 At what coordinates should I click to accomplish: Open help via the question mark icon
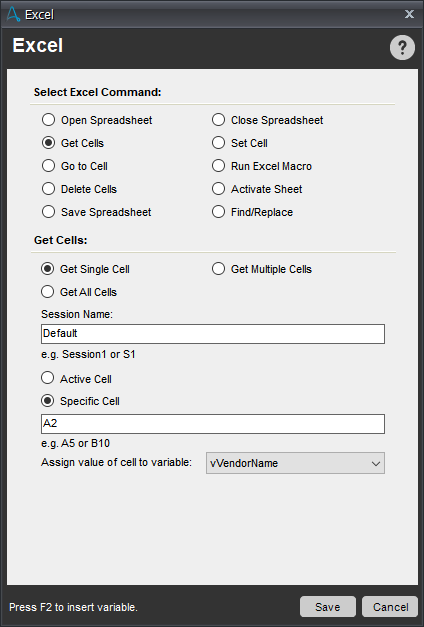click(x=402, y=48)
